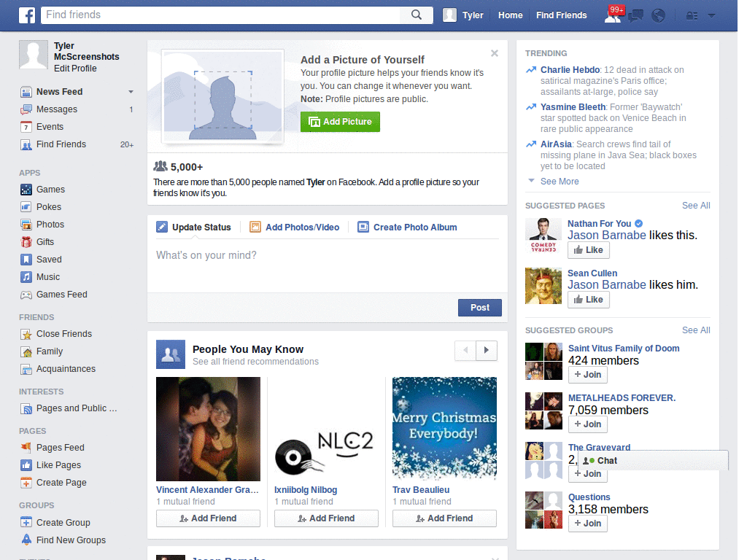The height and width of the screenshot is (560, 747).
Task: Click the Pages Feed icon
Action: tap(26, 448)
